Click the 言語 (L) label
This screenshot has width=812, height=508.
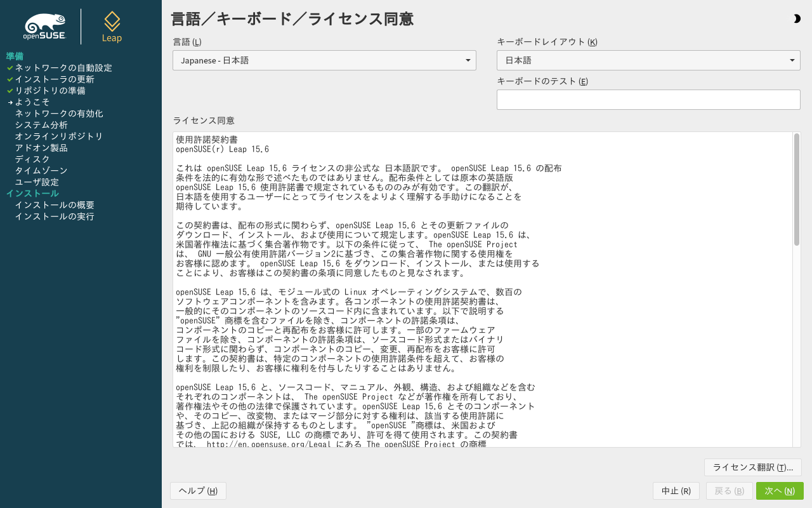(187, 42)
